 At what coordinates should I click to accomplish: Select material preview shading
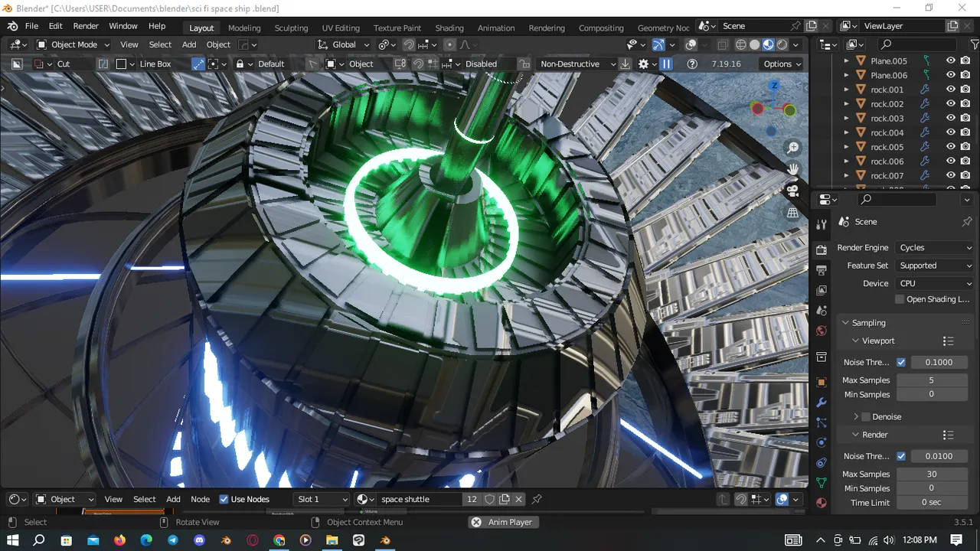click(768, 44)
